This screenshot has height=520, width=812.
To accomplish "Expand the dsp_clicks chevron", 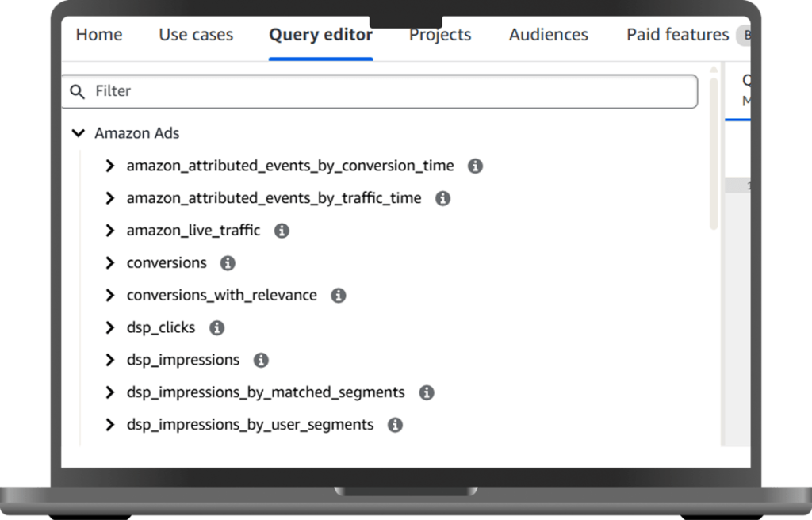I will (x=109, y=327).
